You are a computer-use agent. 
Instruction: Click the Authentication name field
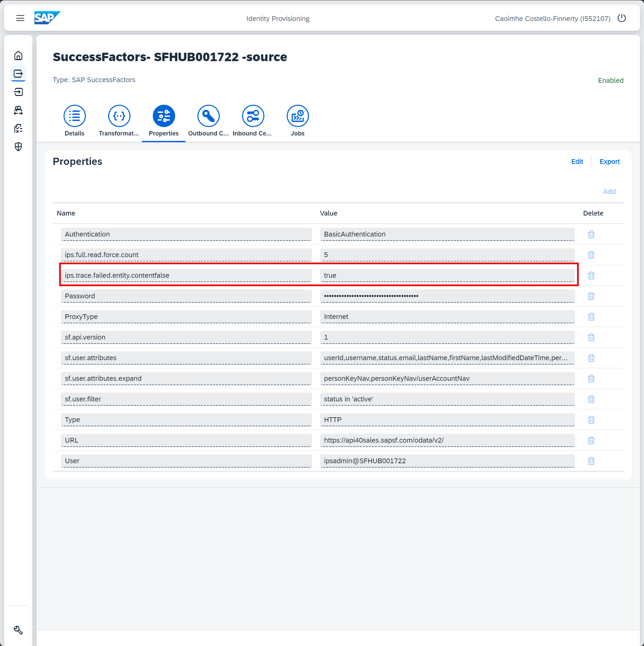point(186,234)
